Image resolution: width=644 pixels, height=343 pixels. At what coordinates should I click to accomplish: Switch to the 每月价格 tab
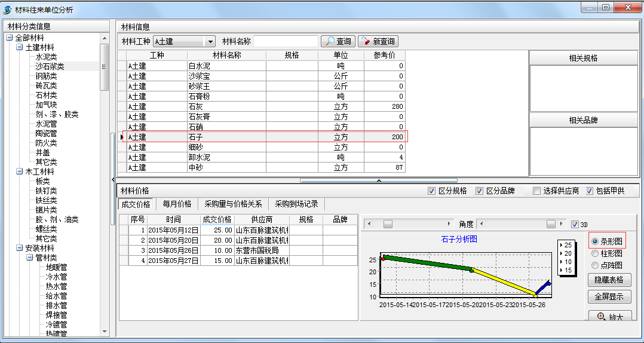coord(177,204)
